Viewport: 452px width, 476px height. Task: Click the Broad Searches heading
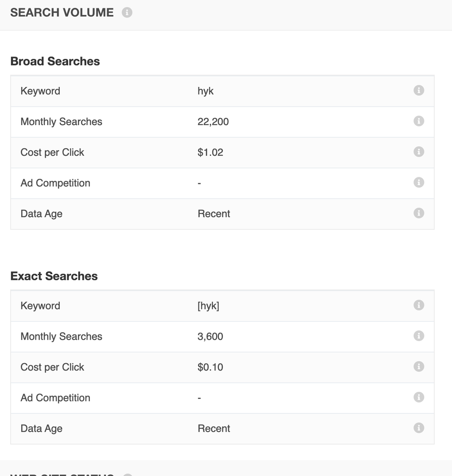(55, 62)
